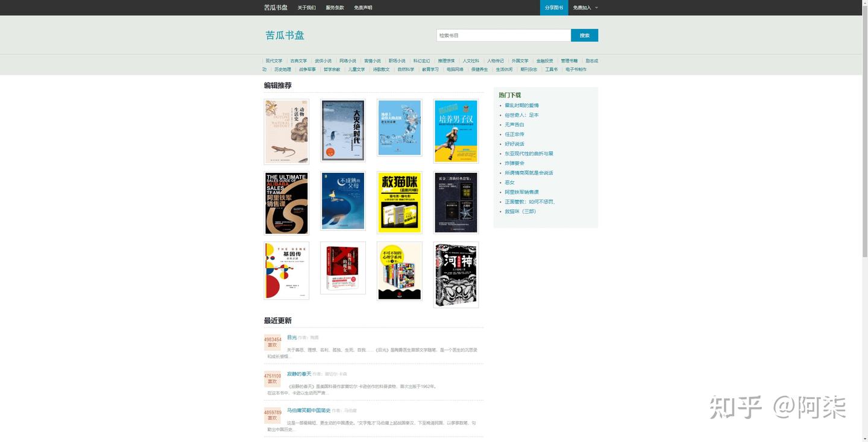This screenshot has height=442, width=868.
Task: Browse the 历史地理 category
Action: [283, 69]
